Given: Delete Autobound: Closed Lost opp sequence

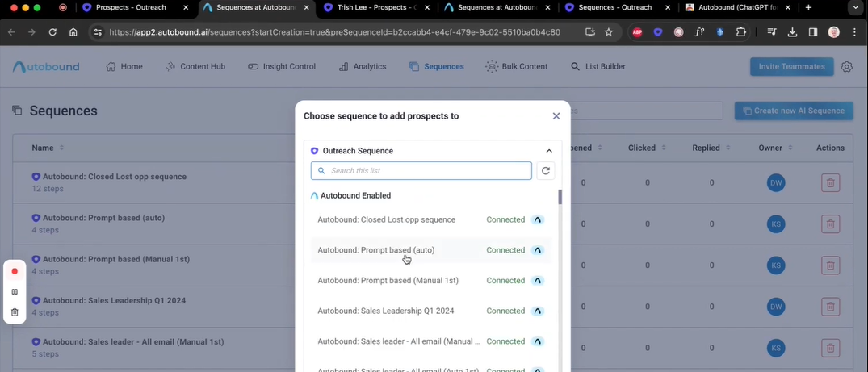Looking at the screenshot, I should [830, 182].
